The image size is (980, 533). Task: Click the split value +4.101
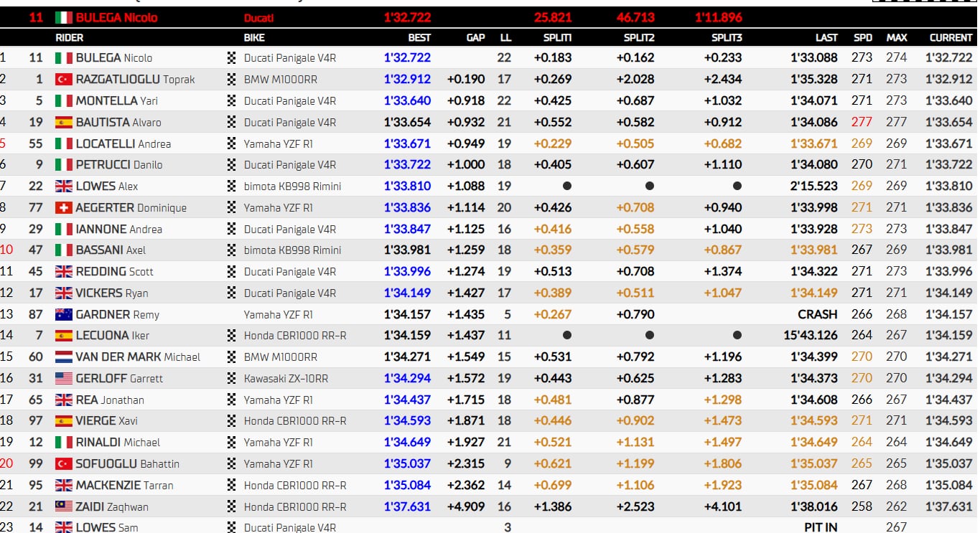[x=723, y=506]
